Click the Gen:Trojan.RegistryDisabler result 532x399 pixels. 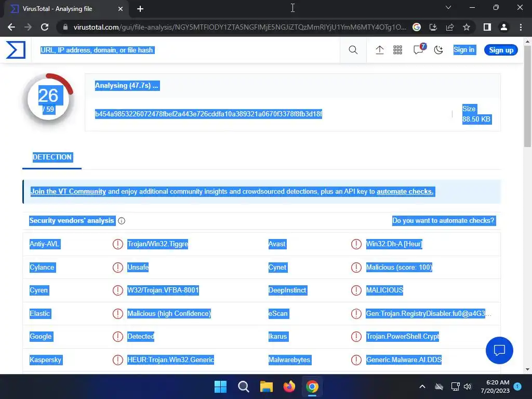pos(428,313)
